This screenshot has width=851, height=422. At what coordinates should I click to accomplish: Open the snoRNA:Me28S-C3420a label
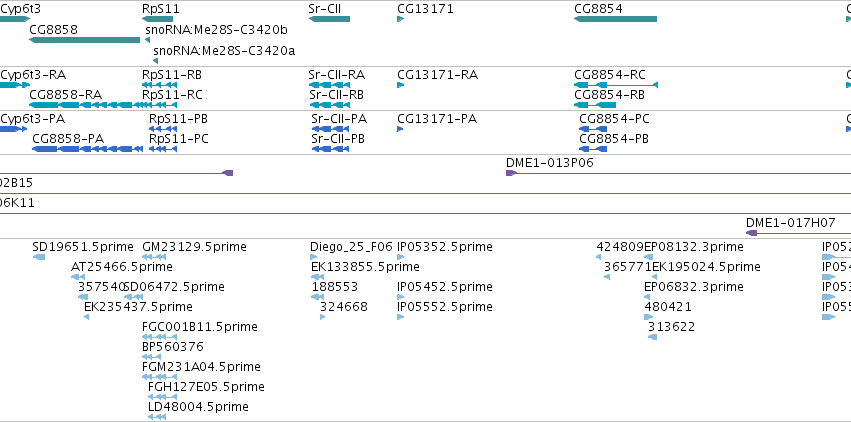224,51
